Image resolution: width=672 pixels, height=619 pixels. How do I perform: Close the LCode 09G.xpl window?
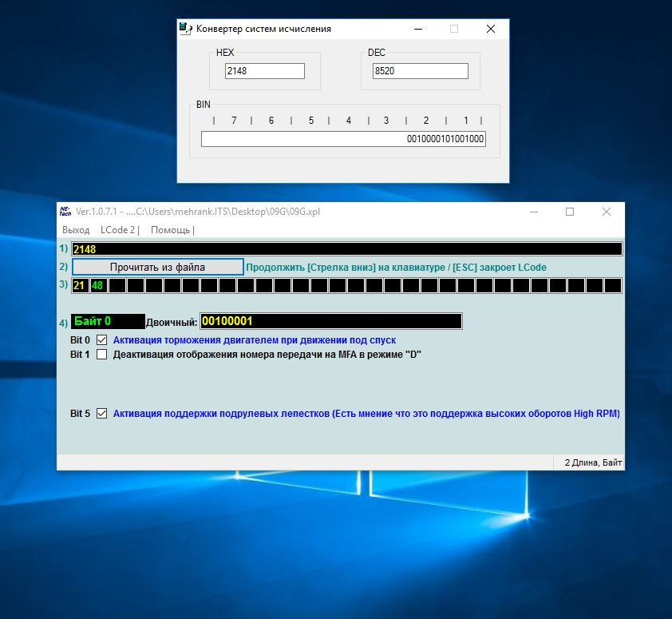607,212
